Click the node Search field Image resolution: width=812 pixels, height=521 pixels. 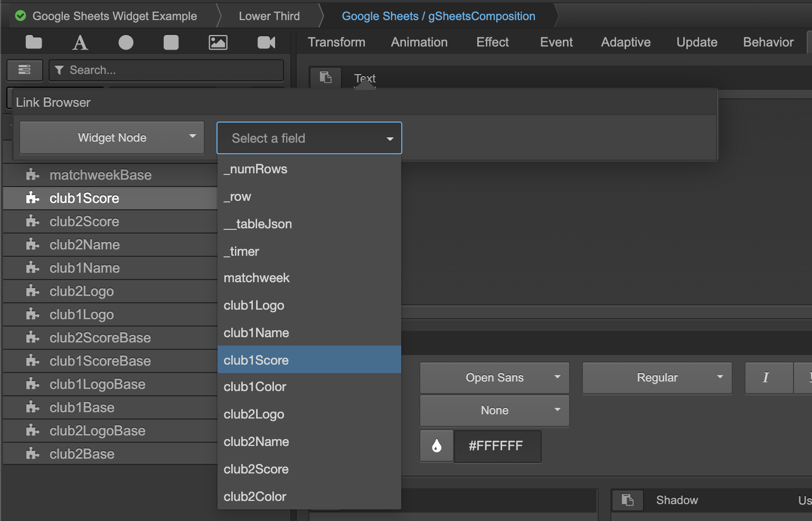tap(166, 70)
